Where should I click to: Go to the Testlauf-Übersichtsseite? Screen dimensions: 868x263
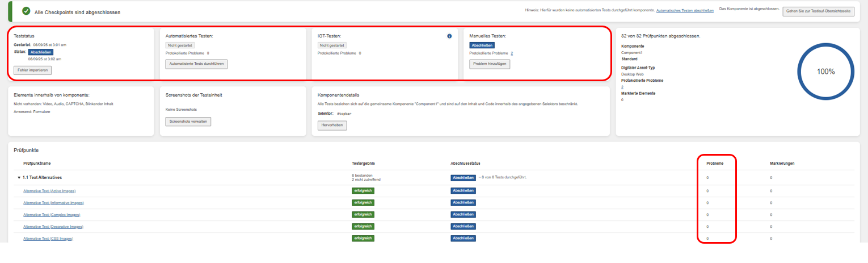tap(818, 11)
